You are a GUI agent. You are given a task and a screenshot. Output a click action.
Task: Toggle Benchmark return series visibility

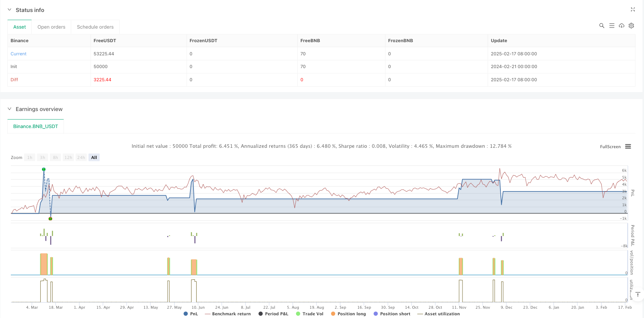click(228, 314)
